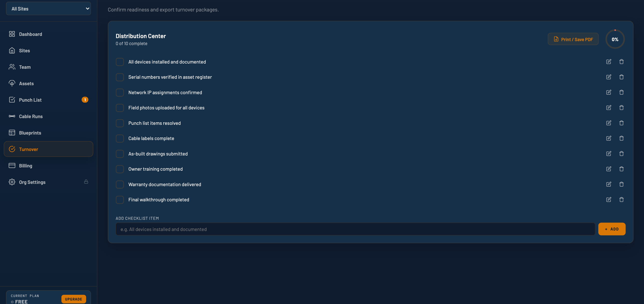Edit the 'Network IP assignments confirmed' item

click(609, 92)
